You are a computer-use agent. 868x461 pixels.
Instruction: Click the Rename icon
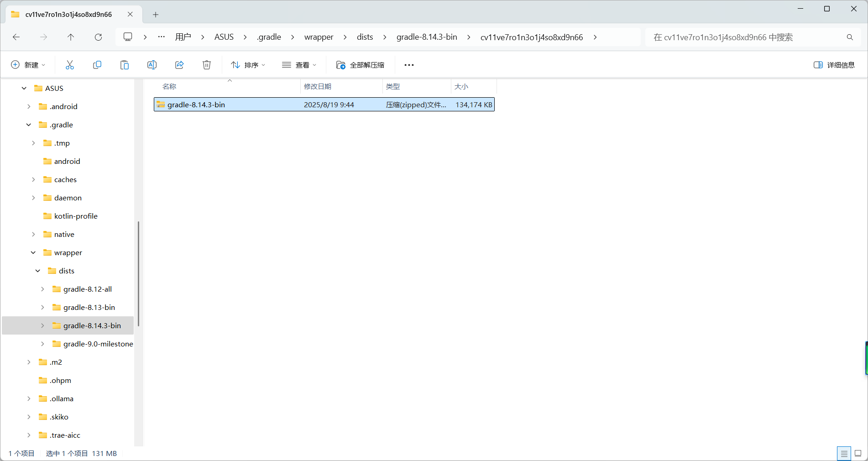click(x=152, y=65)
